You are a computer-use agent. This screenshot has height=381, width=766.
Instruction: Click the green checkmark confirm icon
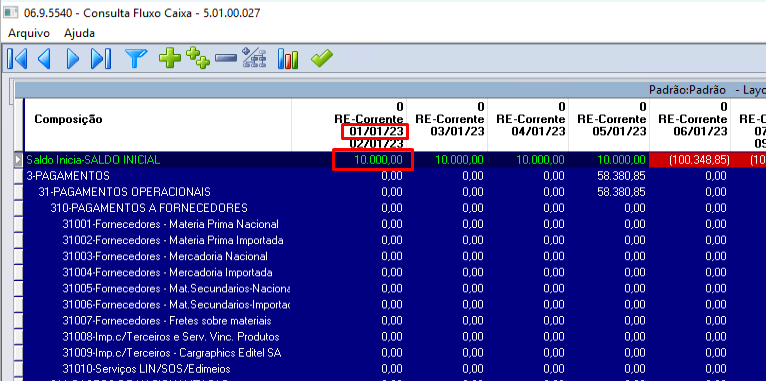point(321,59)
